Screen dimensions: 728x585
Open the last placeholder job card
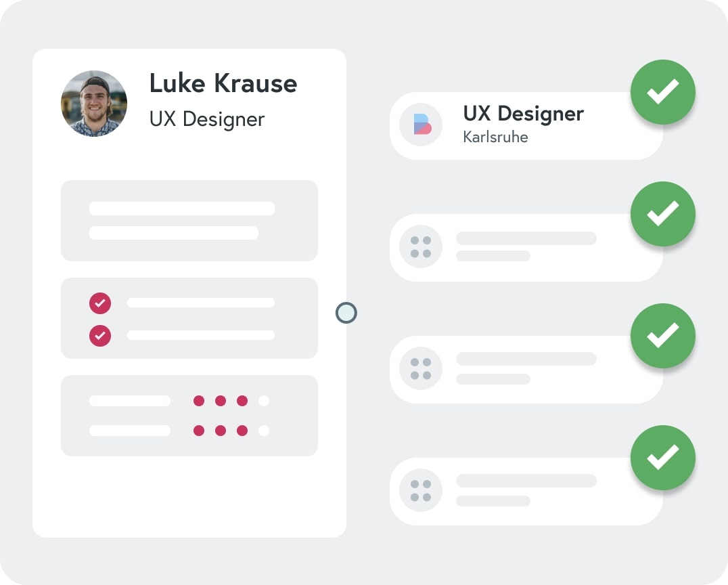coord(526,491)
